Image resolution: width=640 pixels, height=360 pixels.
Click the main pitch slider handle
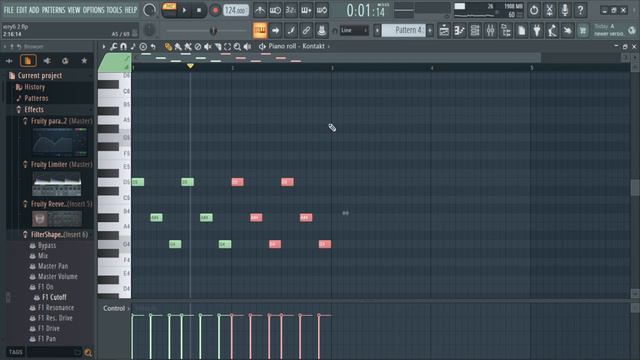click(213, 31)
